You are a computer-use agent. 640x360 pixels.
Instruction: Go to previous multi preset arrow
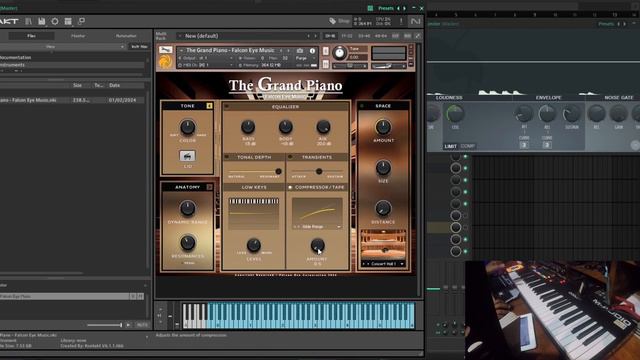tap(309, 36)
